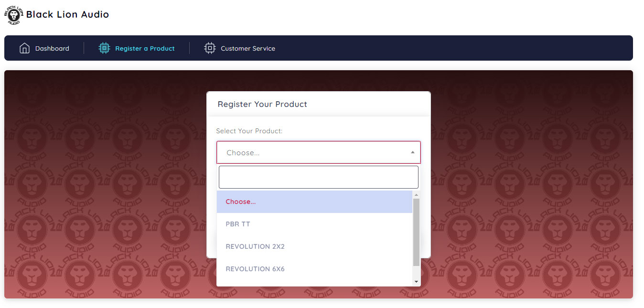The image size is (644, 308).
Task: Select the highlighted Choose... option
Action: [x=314, y=202]
